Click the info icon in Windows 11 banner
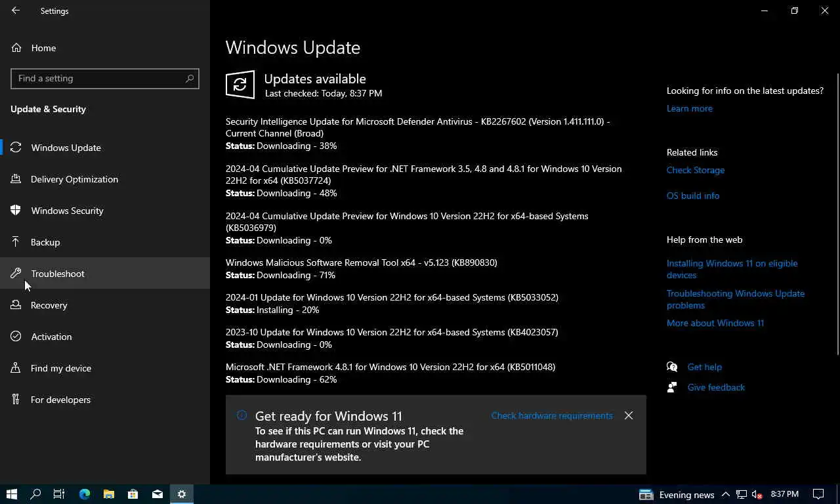Image resolution: width=840 pixels, height=504 pixels. (241, 415)
